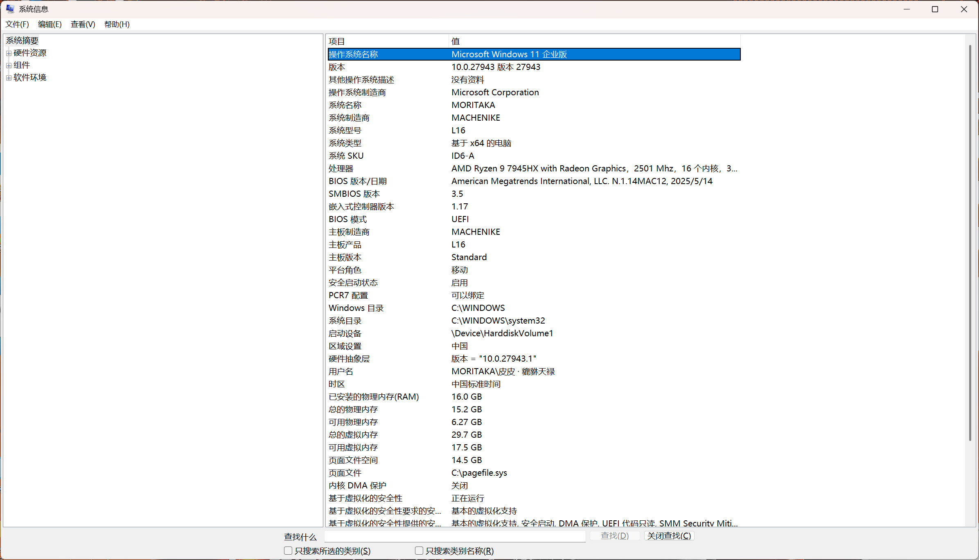The width and height of the screenshot is (979, 560).
Task: Click the 查找什么 search input field
Action: pyautogui.click(x=454, y=536)
